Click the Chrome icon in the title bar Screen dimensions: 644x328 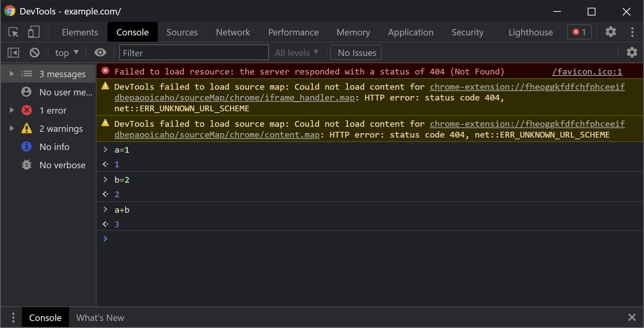(10, 11)
